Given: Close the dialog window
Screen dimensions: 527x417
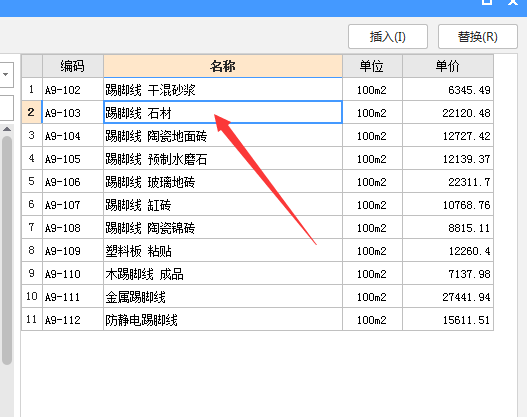Looking at the screenshot, I should click(x=514, y=2).
